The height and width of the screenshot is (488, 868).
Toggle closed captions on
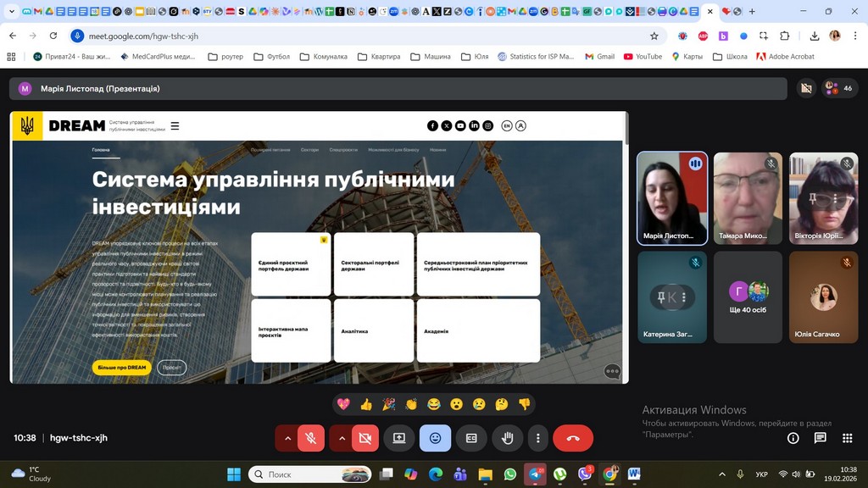coord(471,438)
